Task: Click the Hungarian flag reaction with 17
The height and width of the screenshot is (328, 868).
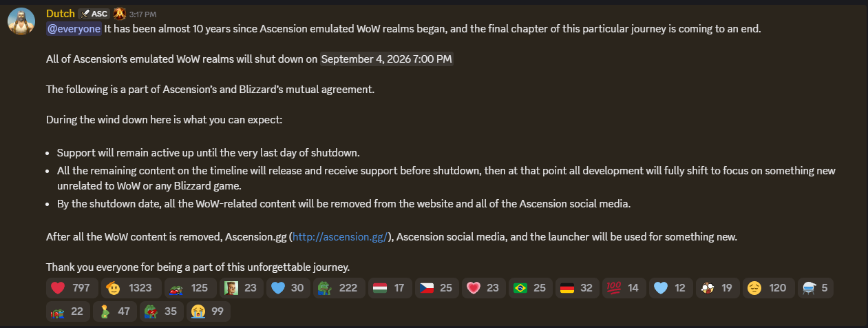Action: pos(390,288)
